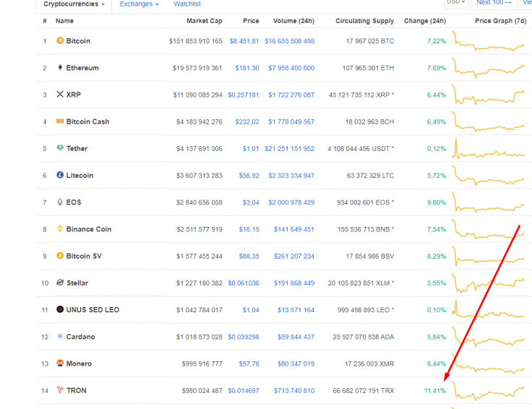Open the Ethereum coin page link

click(x=82, y=67)
